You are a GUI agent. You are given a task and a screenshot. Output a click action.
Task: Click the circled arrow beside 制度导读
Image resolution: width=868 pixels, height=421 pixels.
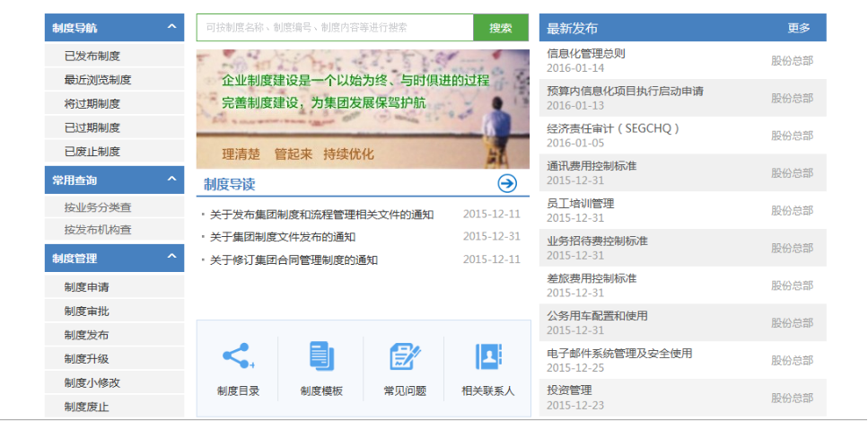pyautogui.click(x=507, y=184)
